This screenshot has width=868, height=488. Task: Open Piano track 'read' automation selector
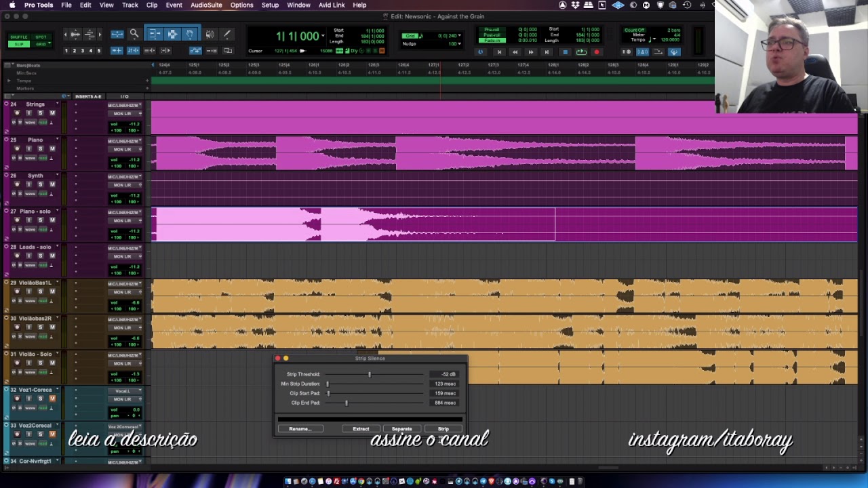pyautogui.click(x=43, y=158)
